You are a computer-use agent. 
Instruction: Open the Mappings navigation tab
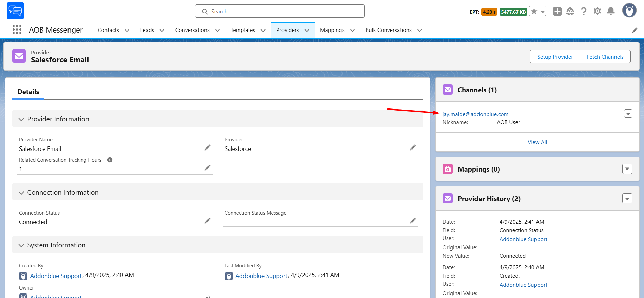(x=332, y=30)
